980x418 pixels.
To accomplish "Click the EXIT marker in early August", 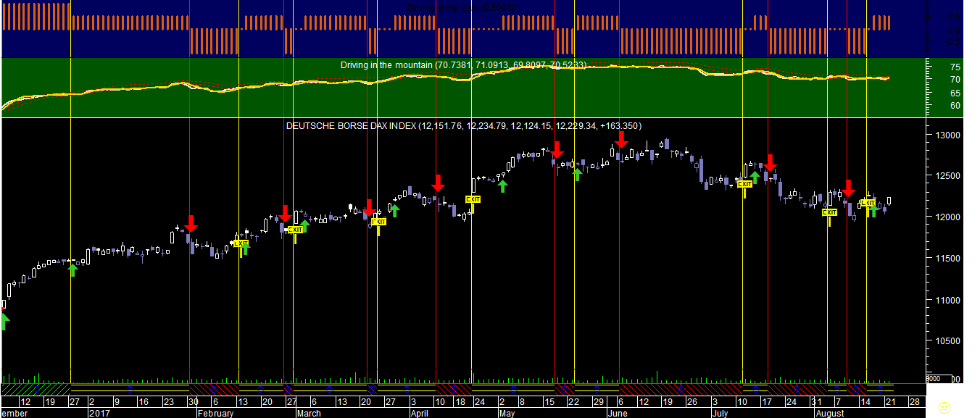I will pyautogui.click(x=829, y=212).
